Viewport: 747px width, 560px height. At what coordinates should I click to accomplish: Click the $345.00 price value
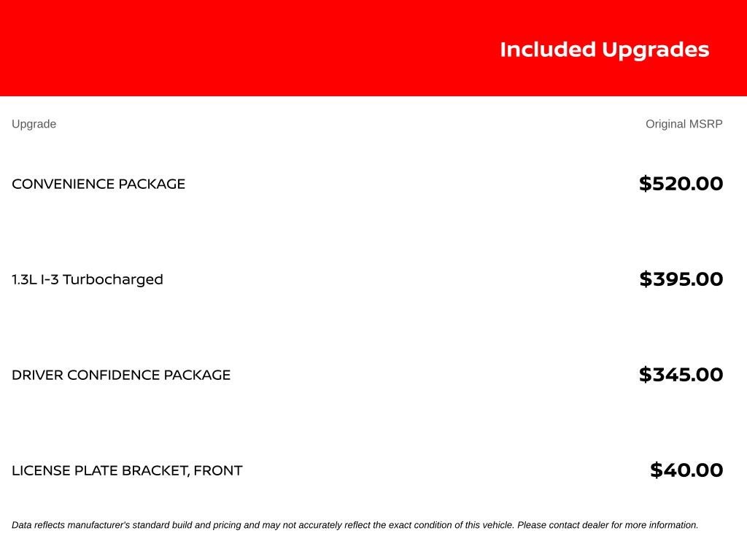[x=681, y=375]
